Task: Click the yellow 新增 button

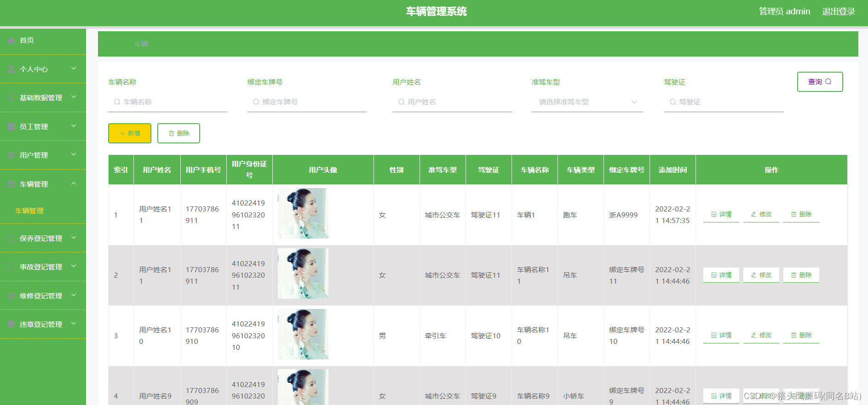Action: point(130,133)
